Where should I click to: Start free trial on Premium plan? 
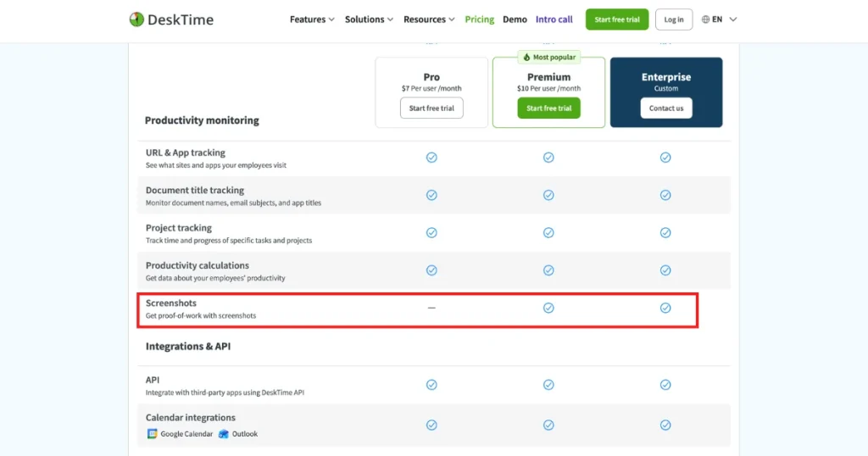pos(549,108)
